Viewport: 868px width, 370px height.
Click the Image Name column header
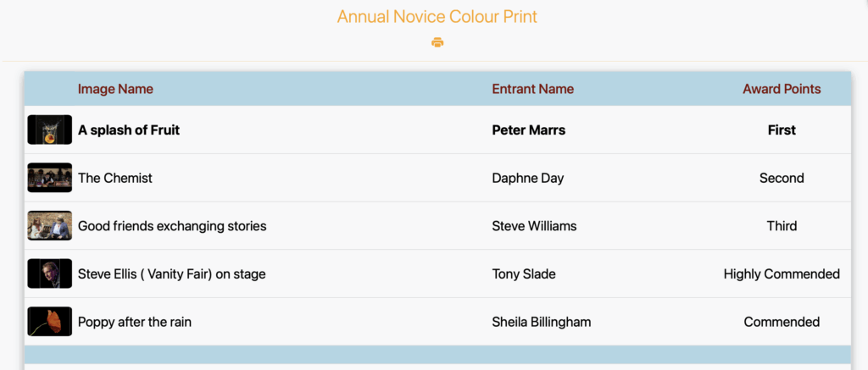point(115,89)
